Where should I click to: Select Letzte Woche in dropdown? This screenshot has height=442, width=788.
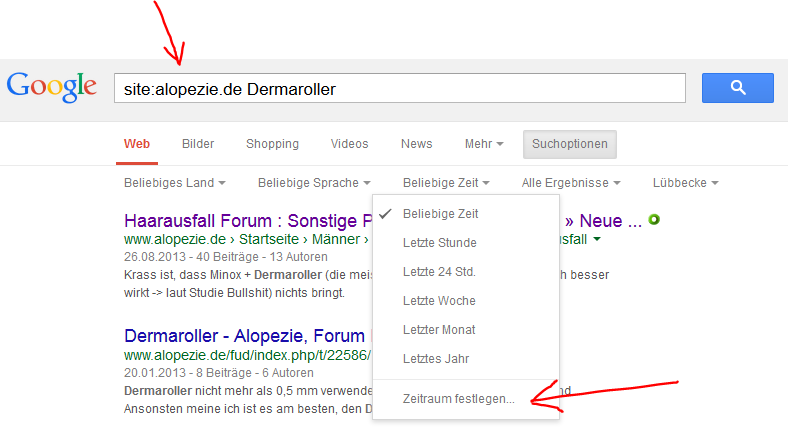click(439, 301)
